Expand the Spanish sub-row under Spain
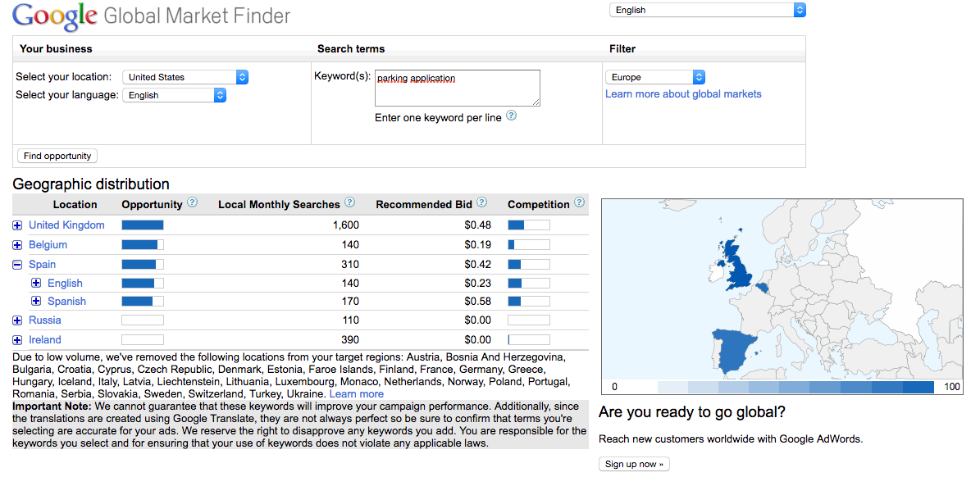This screenshot has height=477, width=980. [36, 302]
